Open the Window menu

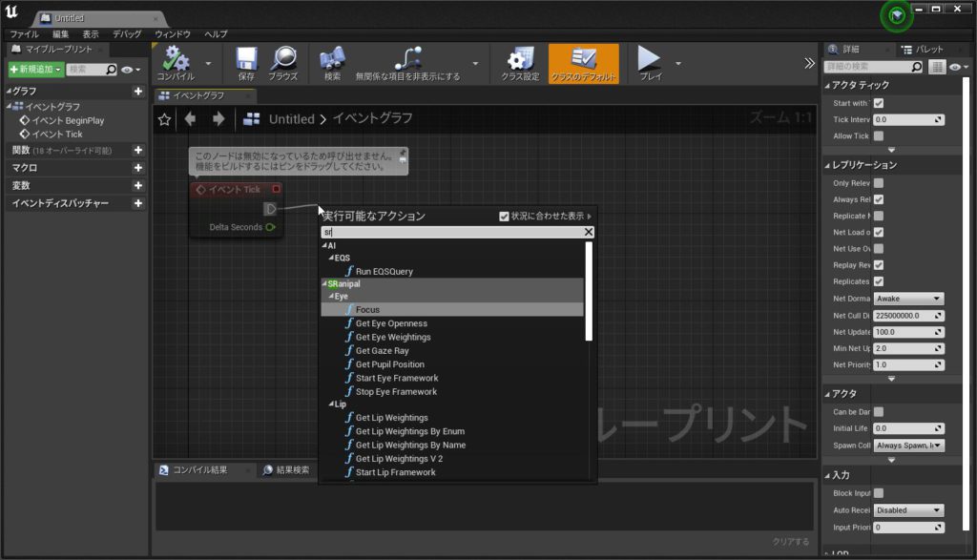click(x=173, y=34)
